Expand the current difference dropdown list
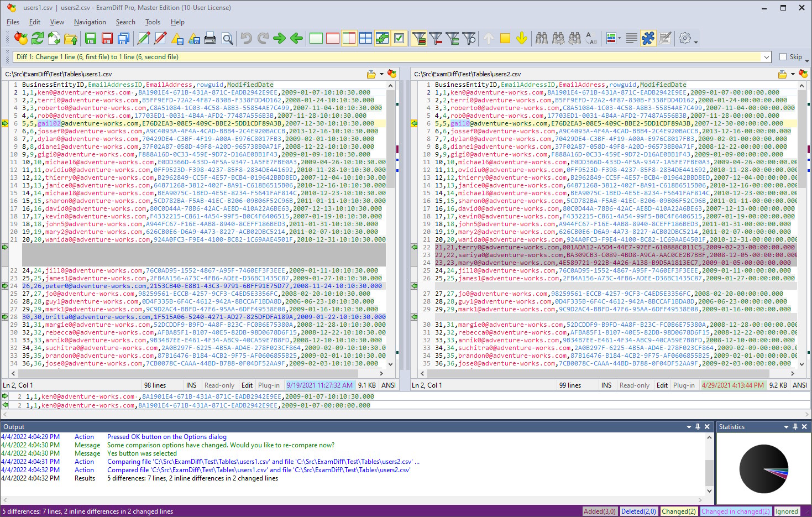The height and width of the screenshot is (517, 812). tap(766, 57)
